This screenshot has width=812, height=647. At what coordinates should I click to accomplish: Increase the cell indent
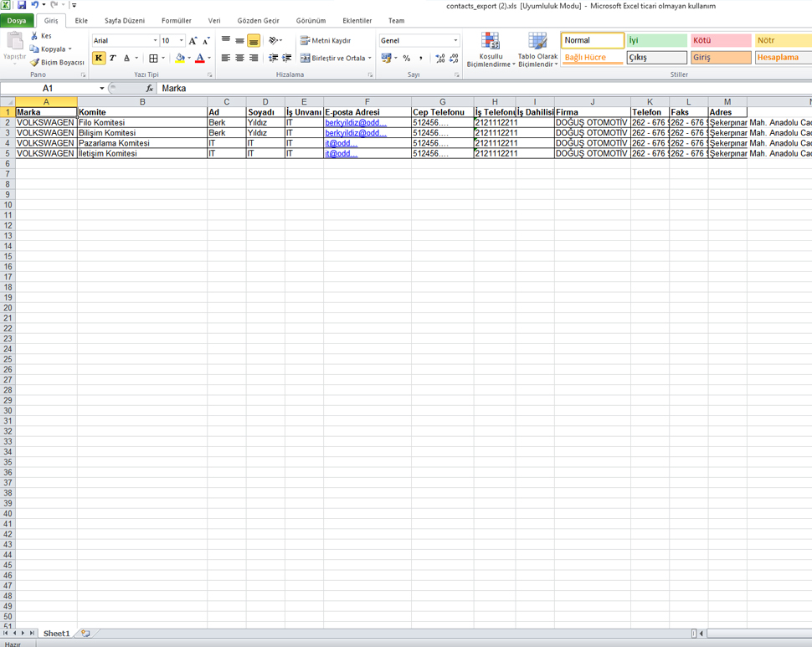(x=287, y=58)
